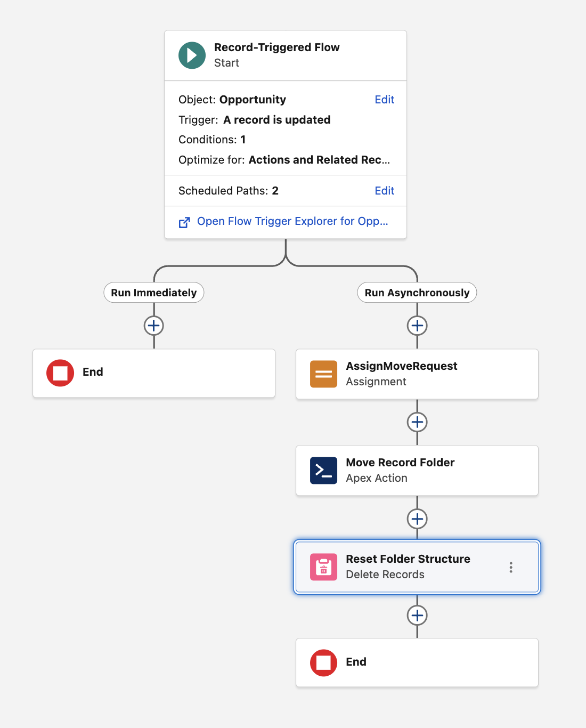The height and width of the screenshot is (728, 586).
Task: Click the green Start play icon
Action: 192,55
